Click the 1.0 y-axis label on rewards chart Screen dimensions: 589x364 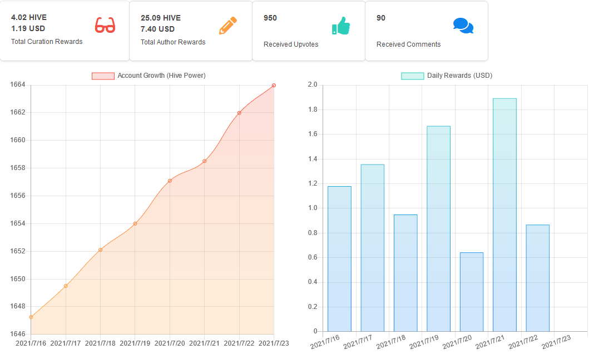(x=313, y=208)
